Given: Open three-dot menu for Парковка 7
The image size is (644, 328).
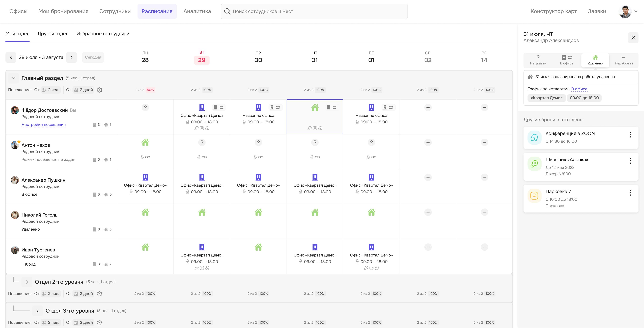Looking at the screenshot, I should 630,193.
